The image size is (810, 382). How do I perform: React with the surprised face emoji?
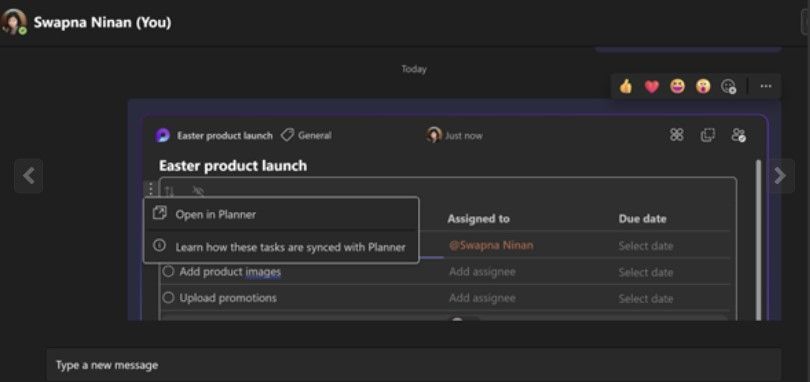coord(703,86)
